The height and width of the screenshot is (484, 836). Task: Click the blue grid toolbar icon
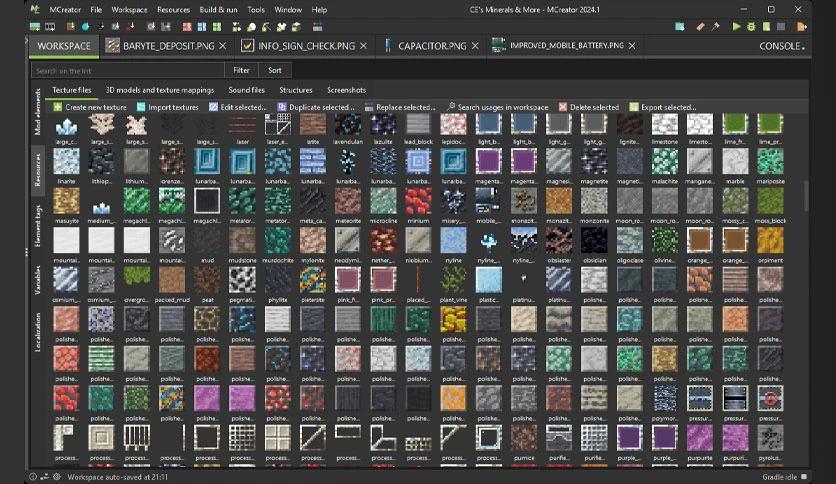[202, 27]
